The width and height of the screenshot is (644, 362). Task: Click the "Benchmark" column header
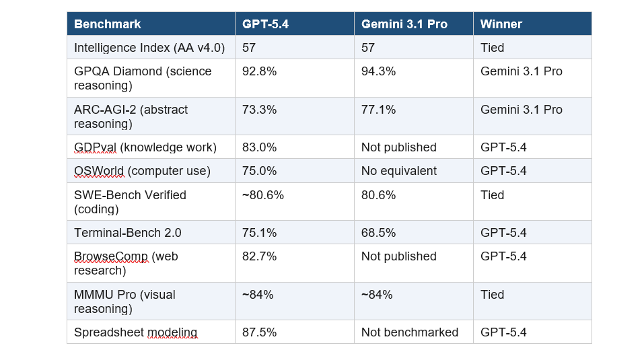108,24
